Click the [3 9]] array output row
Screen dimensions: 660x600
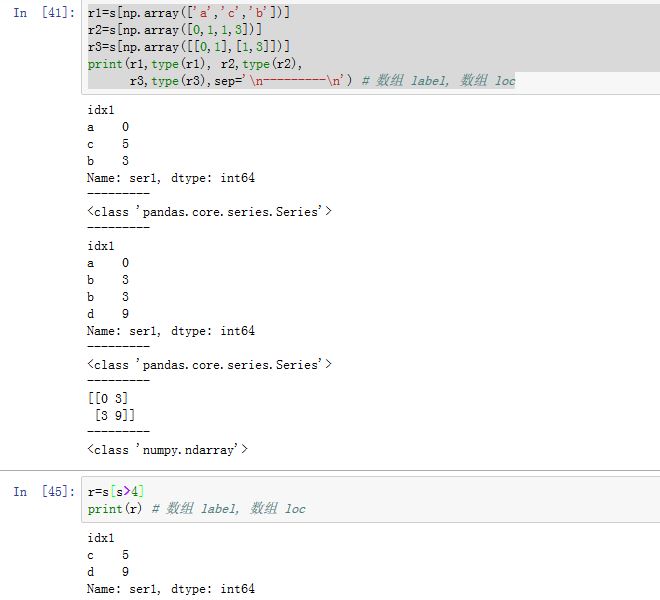pos(114,416)
